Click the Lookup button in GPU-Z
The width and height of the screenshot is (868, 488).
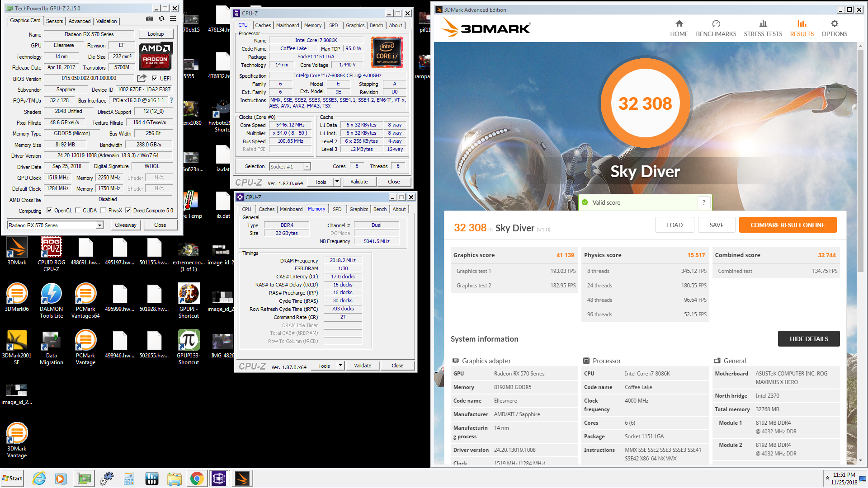[156, 34]
